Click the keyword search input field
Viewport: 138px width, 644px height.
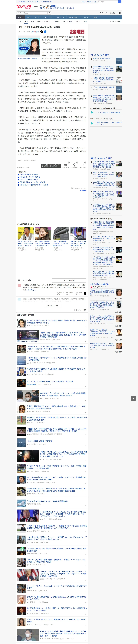click(32, 13)
